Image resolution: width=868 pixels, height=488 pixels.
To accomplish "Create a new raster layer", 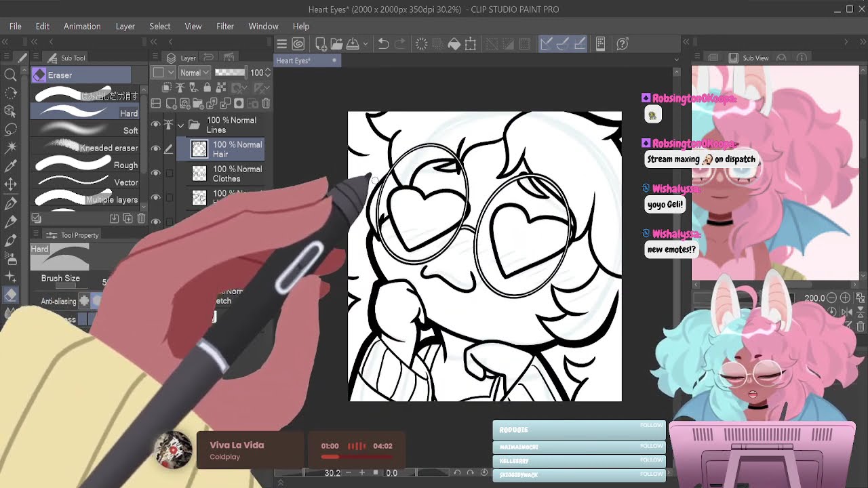I will click(x=171, y=104).
